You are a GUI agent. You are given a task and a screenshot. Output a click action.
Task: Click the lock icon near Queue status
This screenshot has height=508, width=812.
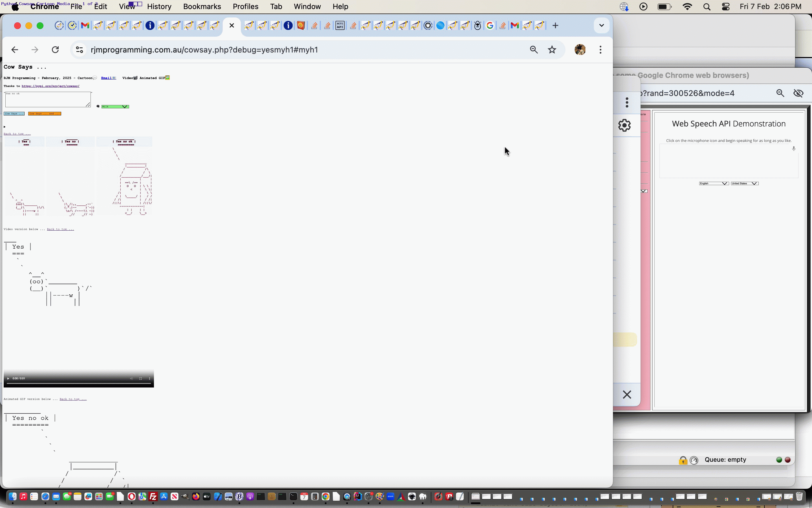[x=683, y=460]
